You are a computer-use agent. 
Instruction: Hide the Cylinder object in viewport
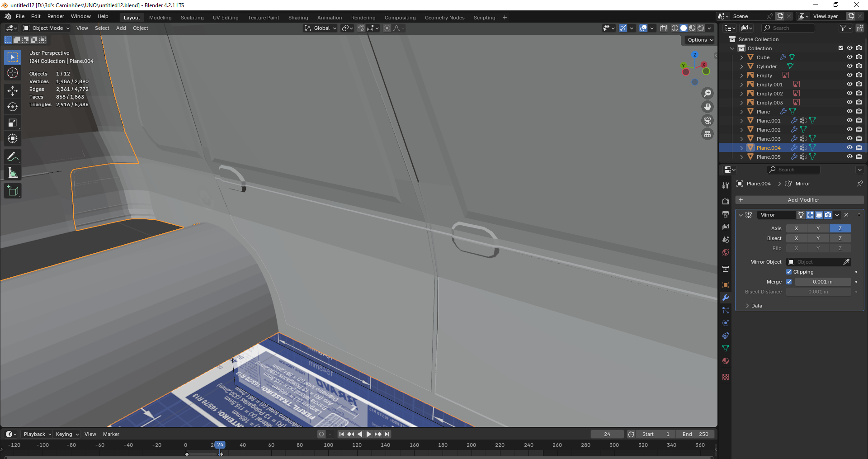click(849, 66)
